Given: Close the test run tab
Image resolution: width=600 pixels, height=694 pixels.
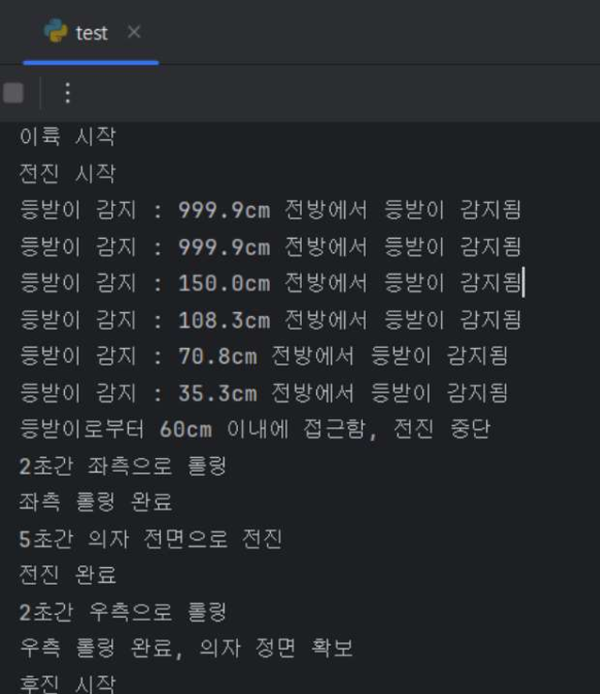Looking at the screenshot, I should coord(134,32).
